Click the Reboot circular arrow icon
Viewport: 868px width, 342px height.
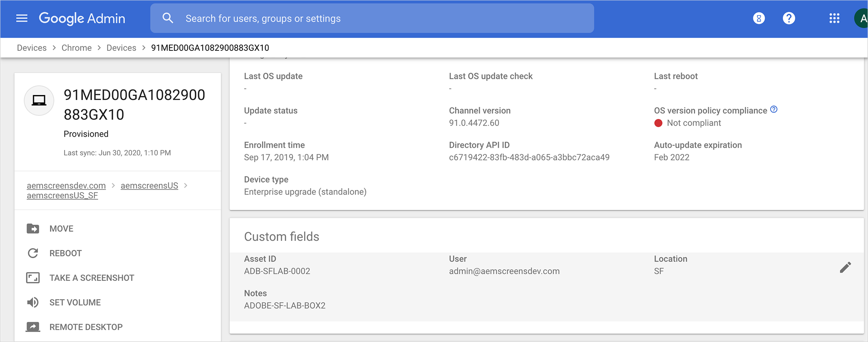pos(33,253)
